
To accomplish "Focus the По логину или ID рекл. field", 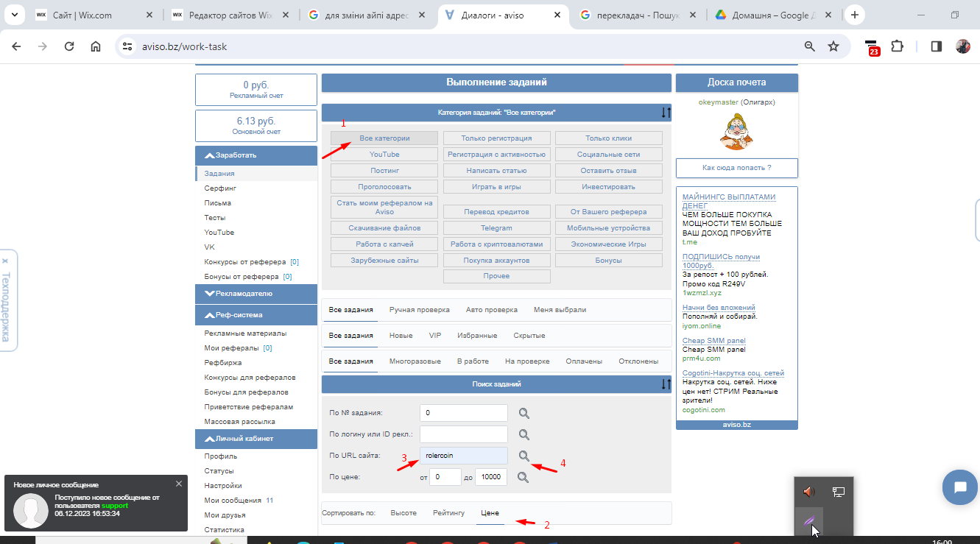I will (x=464, y=434).
